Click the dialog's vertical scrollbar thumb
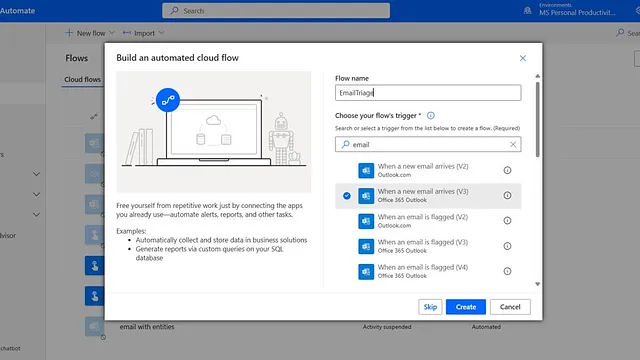 (538, 119)
